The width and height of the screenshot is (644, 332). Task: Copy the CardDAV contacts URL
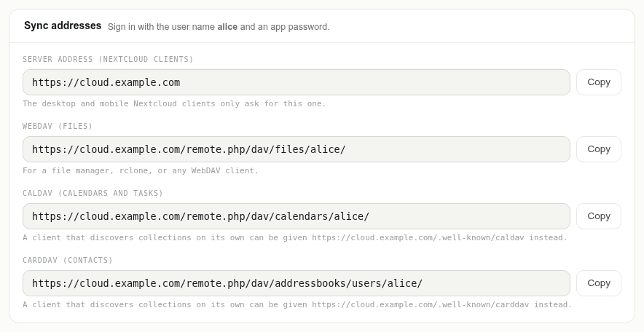click(x=598, y=283)
